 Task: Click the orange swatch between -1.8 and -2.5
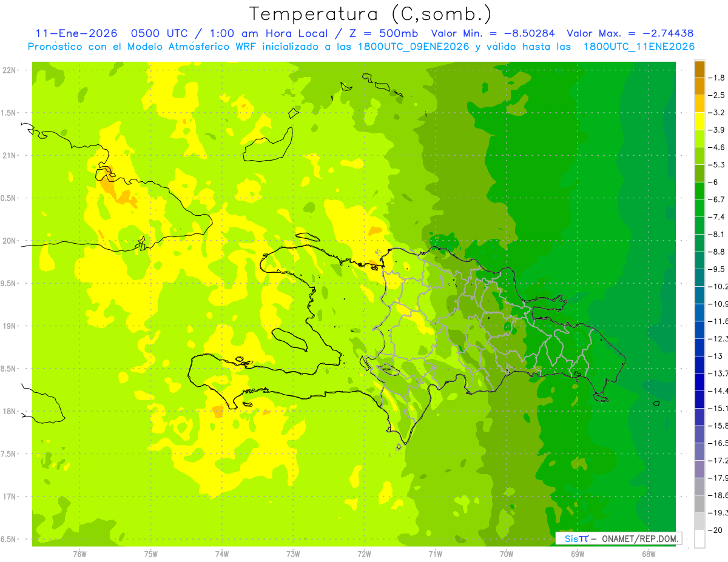coord(699,86)
